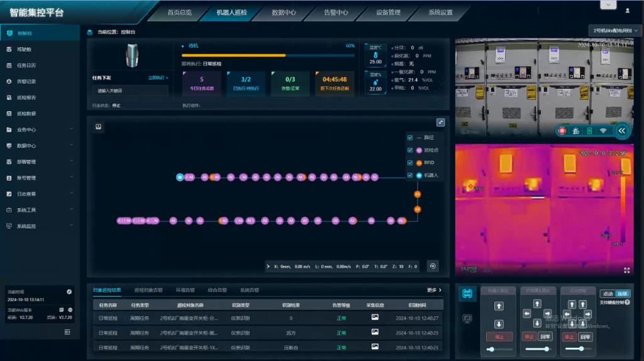Screen dimensions: 644x361
Task: Open the 2号机6kV room dropdown
Action: [x=614, y=30]
